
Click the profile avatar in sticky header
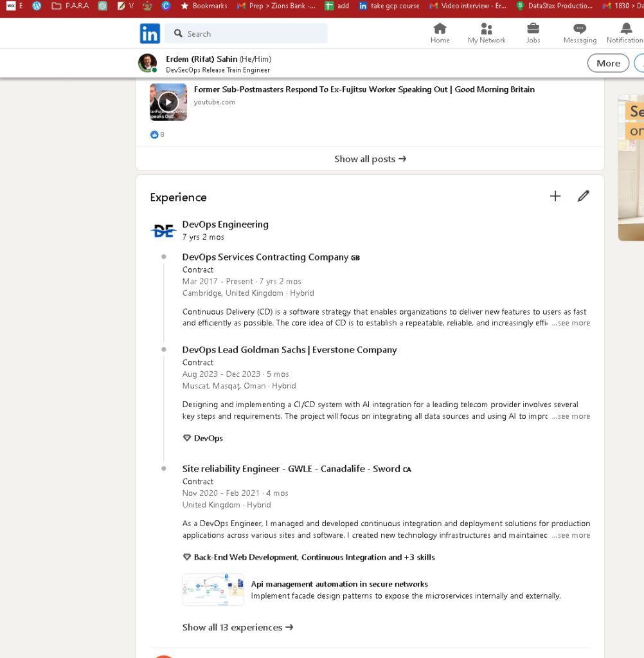[x=148, y=63]
